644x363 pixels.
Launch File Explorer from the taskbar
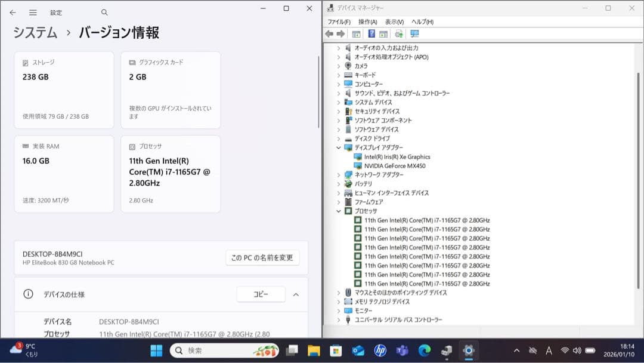[314, 350]
